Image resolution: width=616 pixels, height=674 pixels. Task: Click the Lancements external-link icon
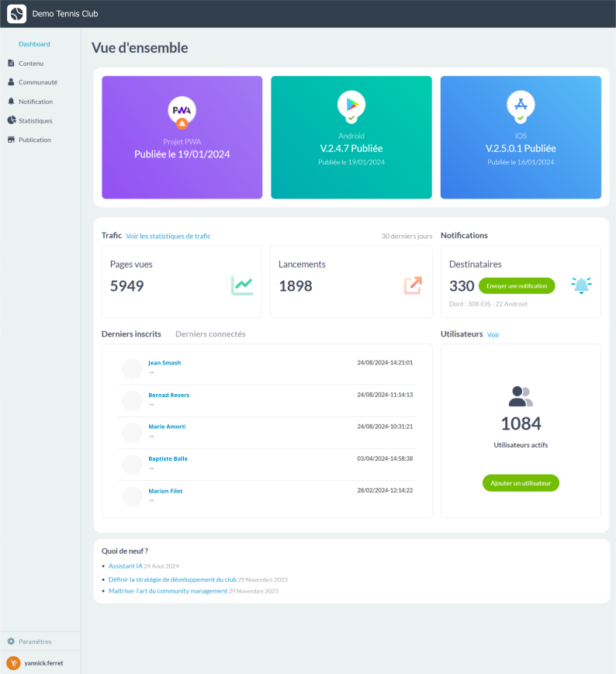click(413, 285)
